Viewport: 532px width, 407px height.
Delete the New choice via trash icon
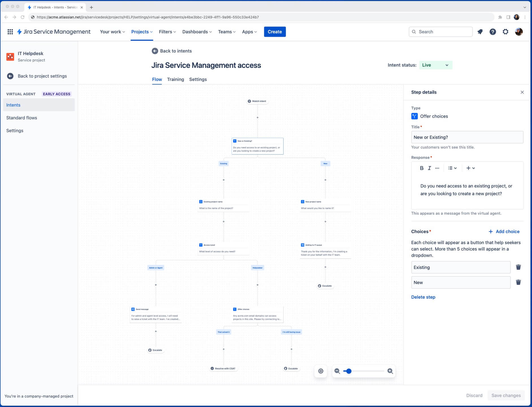[x=518, y=282]
